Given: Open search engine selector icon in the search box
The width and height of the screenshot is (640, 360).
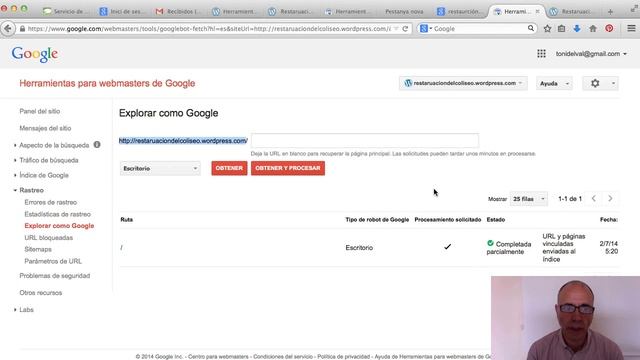Looking at the screenshot, I should pyautogui.click(x=425, y=29).
